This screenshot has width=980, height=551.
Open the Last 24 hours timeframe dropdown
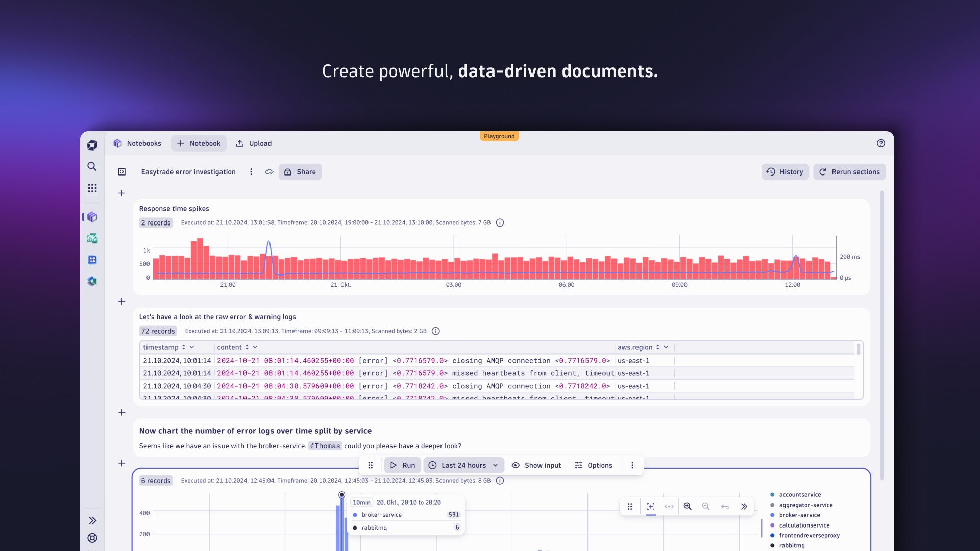(463, 465)
